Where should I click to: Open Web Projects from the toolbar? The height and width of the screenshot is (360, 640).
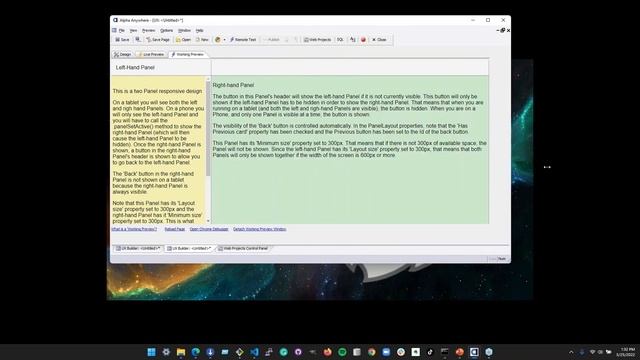[318, 40]
